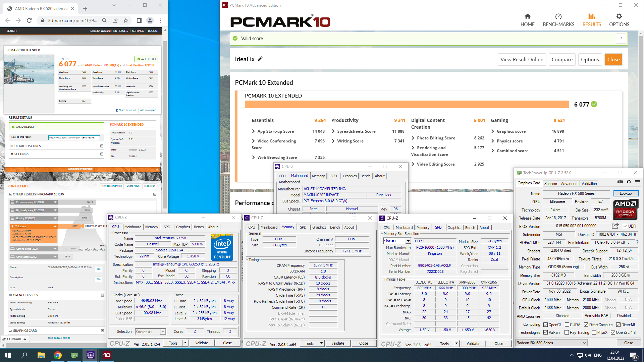
Task: Toggle DirectML checkbox in GPU-Z
Action: pyautogui.click(x=618, y=325)
